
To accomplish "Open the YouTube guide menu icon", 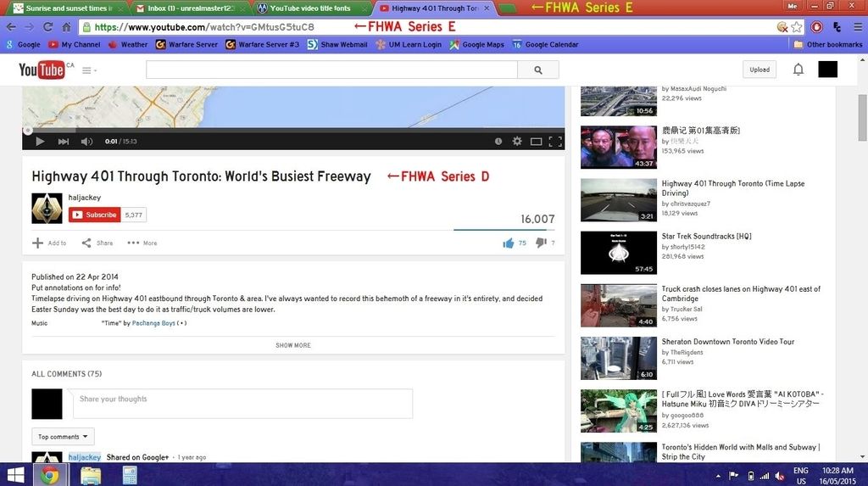I will (88, 70).
